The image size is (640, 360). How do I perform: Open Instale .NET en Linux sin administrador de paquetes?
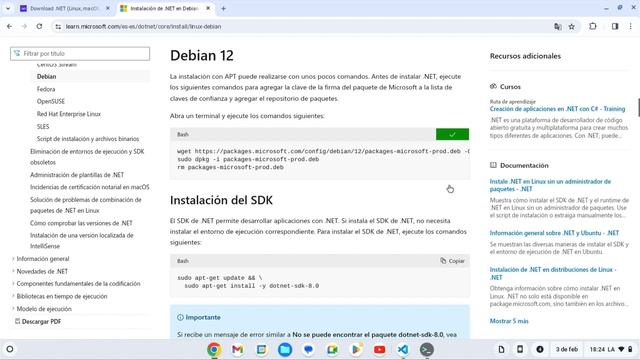click(x=550, y=185)
